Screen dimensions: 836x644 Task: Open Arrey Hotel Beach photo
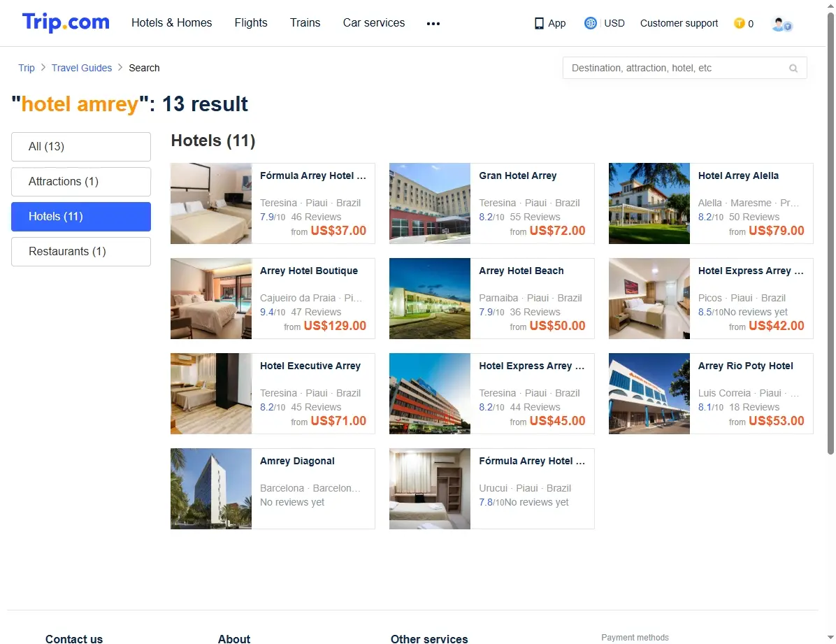click(430, 299)
